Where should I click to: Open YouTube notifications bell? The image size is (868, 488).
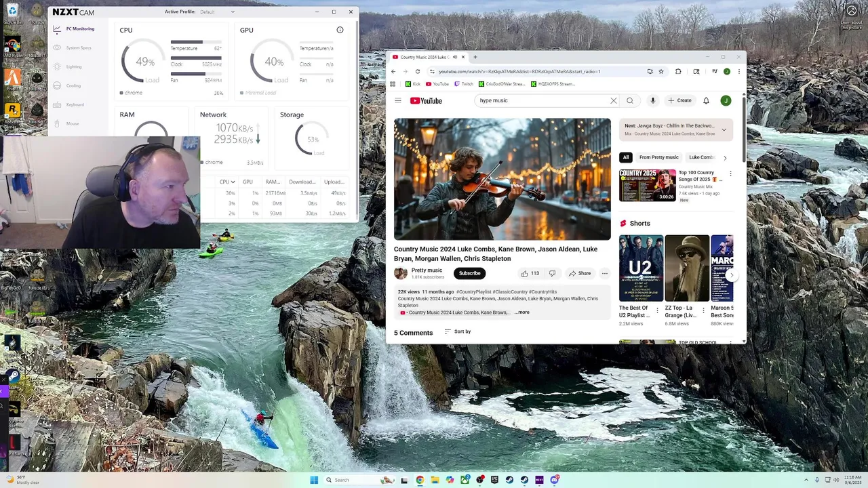tap(706, 100)
